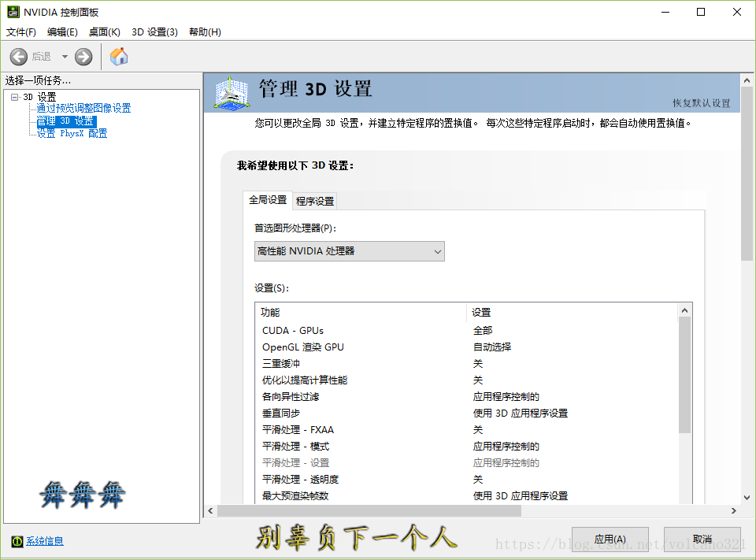
Task: Select the 平滑处理 - 模式 row
Action: pos(466,446)
